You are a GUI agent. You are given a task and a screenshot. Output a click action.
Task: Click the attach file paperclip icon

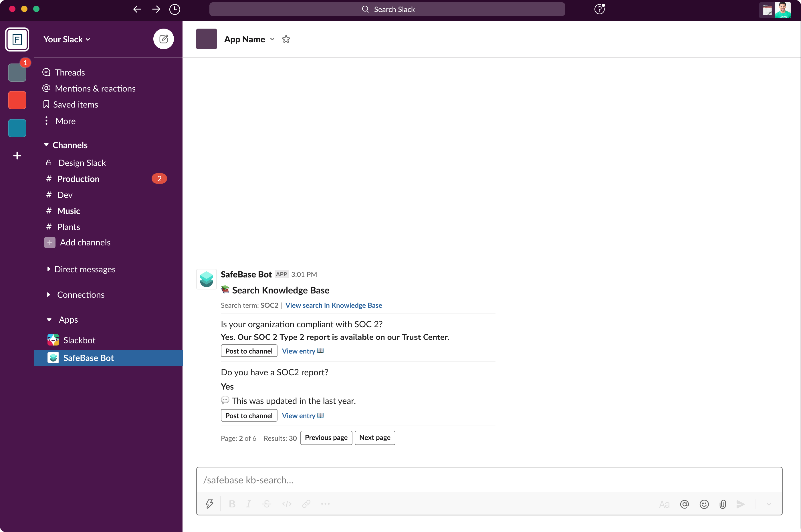click(722, 504)
